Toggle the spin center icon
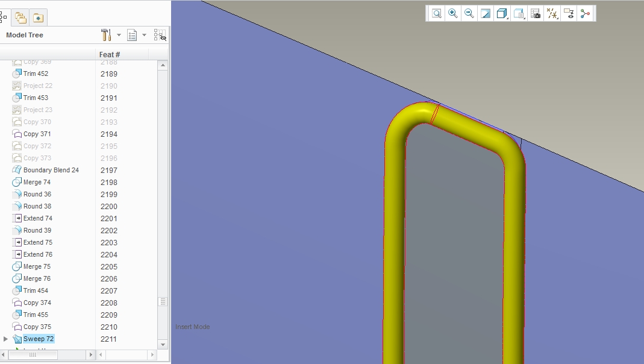 586,13
